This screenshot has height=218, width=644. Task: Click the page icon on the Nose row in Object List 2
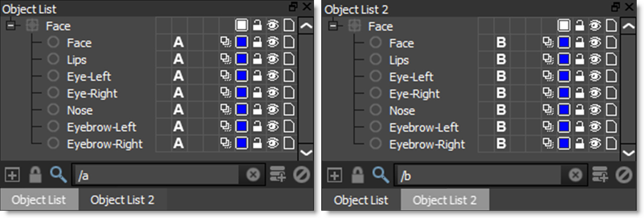click(611, 110)
